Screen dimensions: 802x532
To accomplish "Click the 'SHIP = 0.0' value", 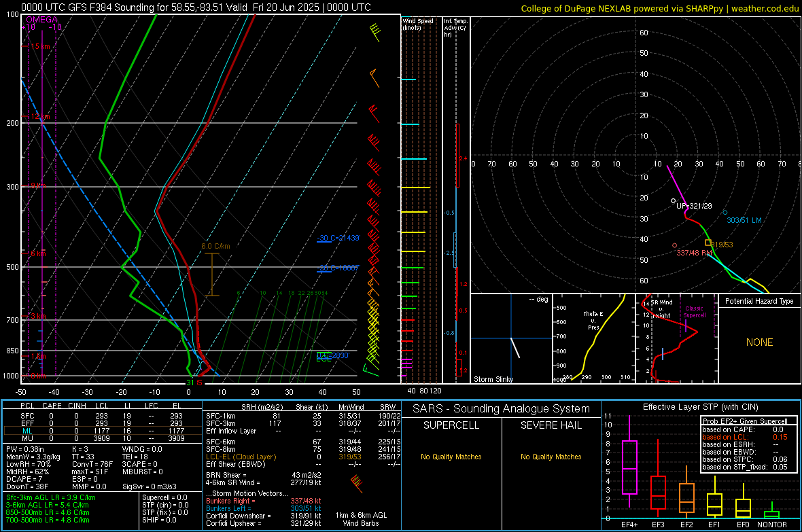I will (159, 520).
